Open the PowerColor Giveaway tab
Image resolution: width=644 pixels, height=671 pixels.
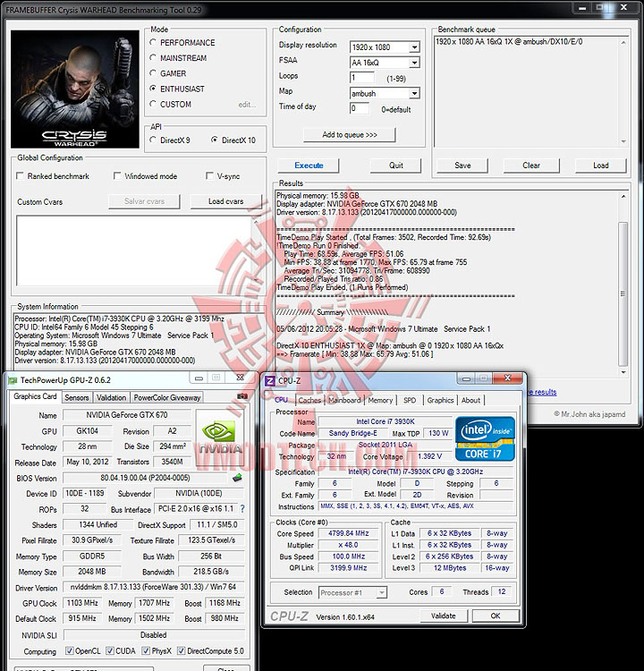click(167, 397)
